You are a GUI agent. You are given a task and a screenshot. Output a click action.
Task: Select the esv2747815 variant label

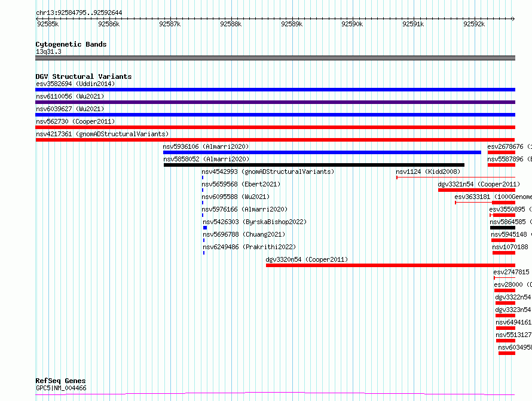pos(511,272)
